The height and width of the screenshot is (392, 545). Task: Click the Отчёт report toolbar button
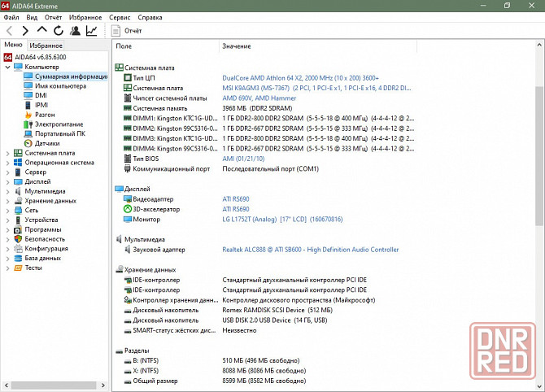click(127, 31)
